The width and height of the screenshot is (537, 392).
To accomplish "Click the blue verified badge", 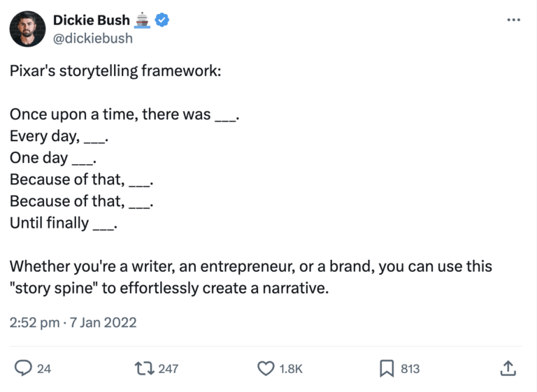I will (162, 21).
